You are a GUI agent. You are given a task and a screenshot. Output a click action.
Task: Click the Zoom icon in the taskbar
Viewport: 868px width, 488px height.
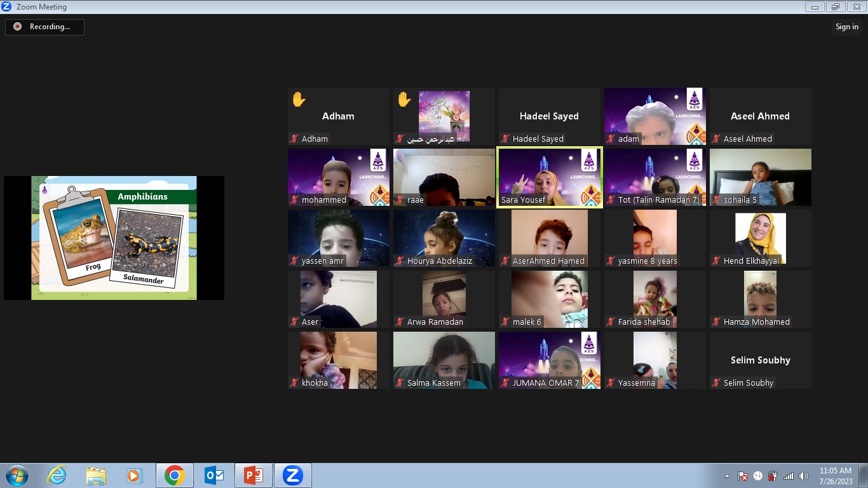coord(292,475)
